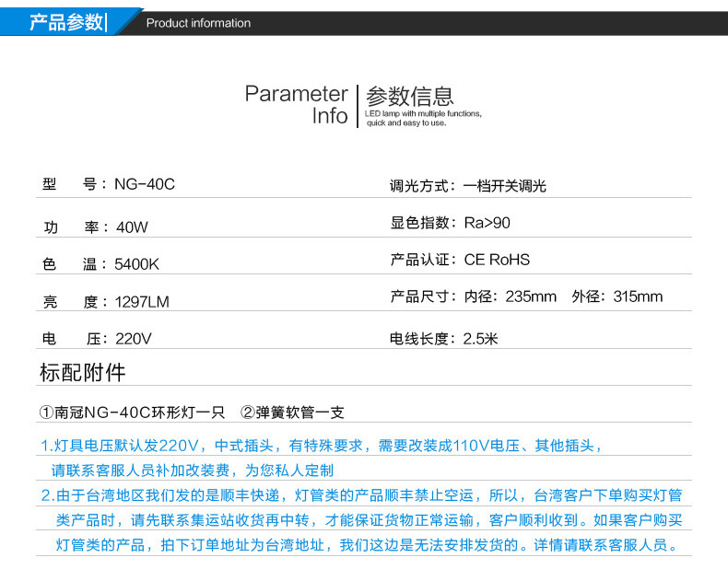Click the CE RoHS certification text
The image size is (728, 581).
point(497,260)
